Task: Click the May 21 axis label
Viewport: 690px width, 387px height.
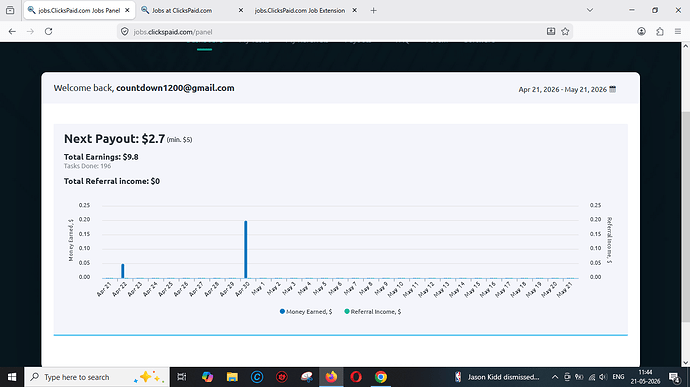Action: click(565, 290)
